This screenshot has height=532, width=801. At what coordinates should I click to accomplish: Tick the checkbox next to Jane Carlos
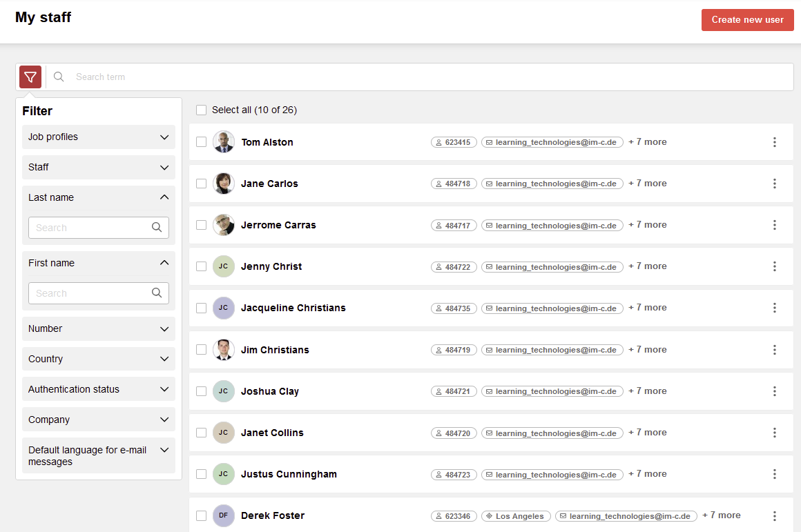click(x=202, y=184)
